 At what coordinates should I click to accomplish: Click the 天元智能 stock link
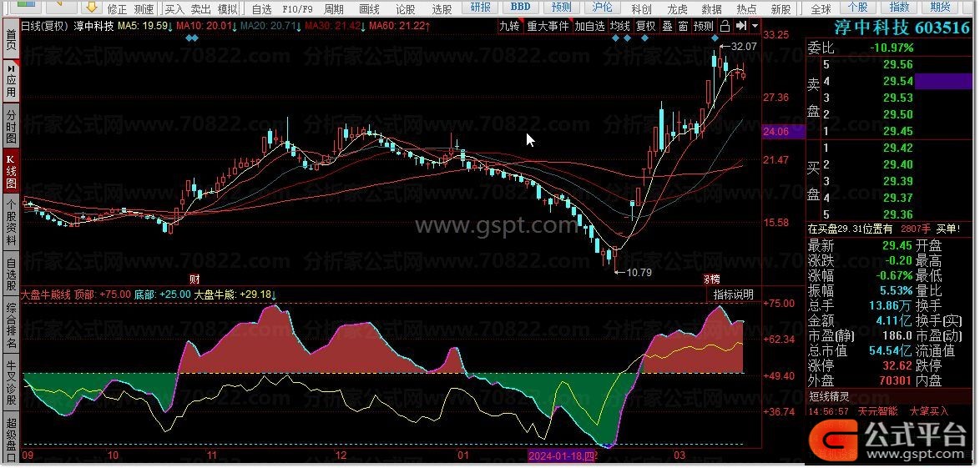[x=876, y=411]
